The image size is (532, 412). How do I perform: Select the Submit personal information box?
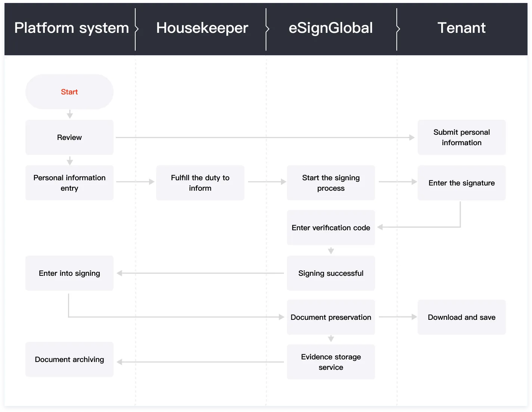(462, 137)
